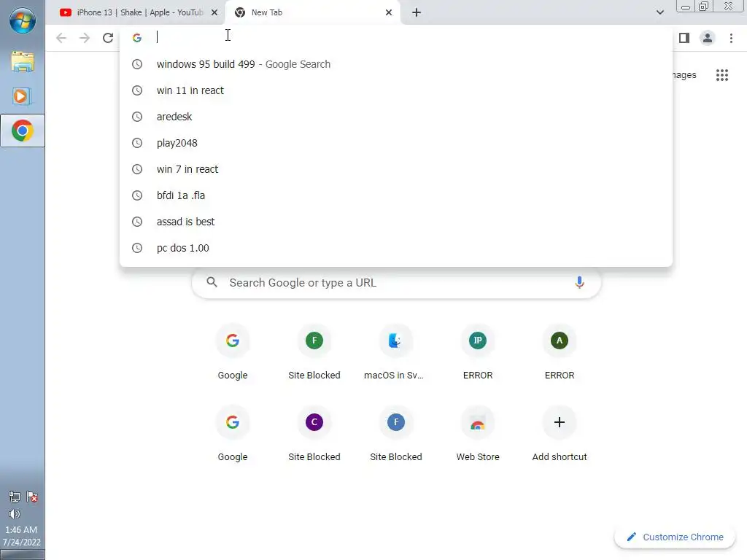Screen dimensions: 747x560
Task: Click the Search Google or type a URL box
Action: (396, 282)
